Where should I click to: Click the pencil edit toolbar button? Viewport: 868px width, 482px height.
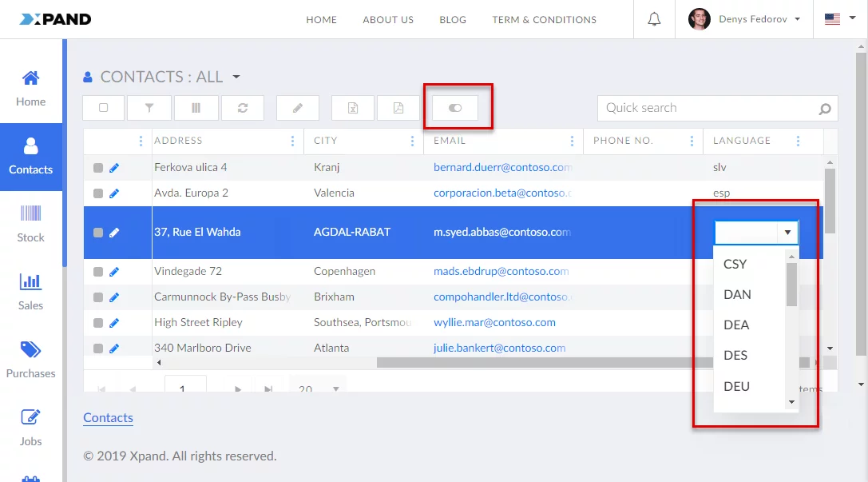click(x=298, y=108)
